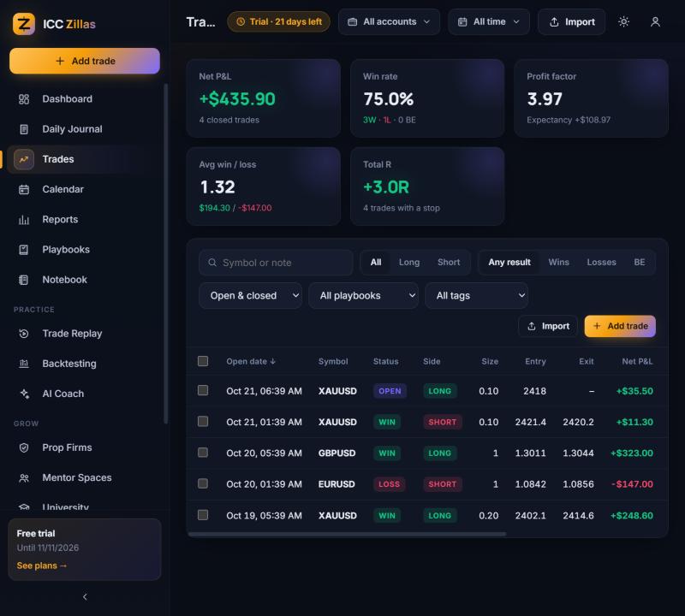The width and height of the screenshot is (685, 616).
Task: Tick the select-all checkbox in table header
Action: 203,361
